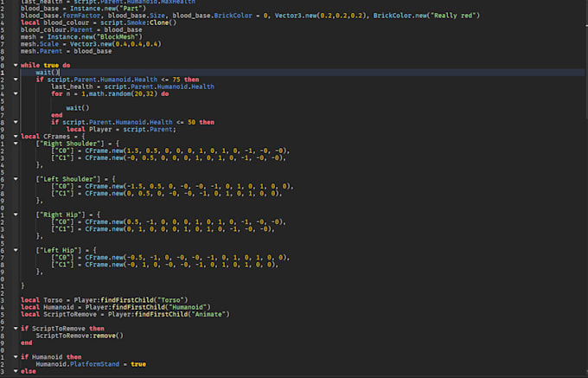Collapse the 'while true do' loop fold arrow
This screenshot has width=588, height=378.
[x=16, y=65]
